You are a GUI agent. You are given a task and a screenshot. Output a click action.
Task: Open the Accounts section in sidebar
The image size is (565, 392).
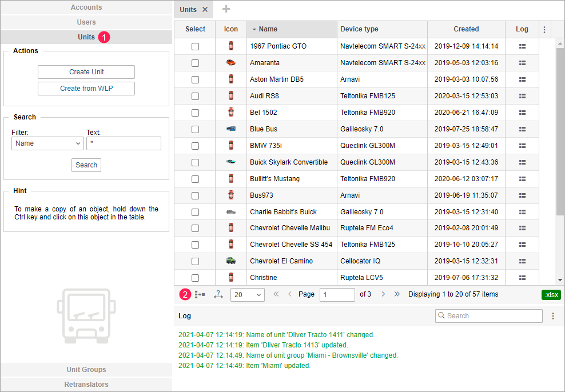click(x=86, y=7)
